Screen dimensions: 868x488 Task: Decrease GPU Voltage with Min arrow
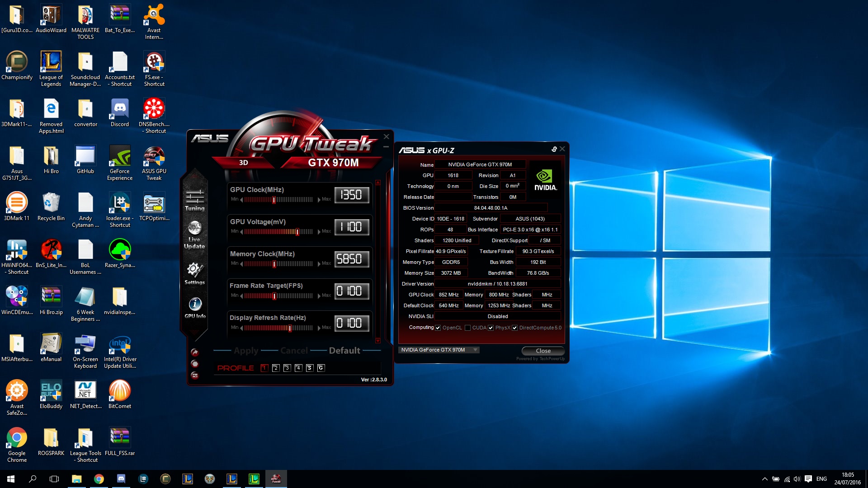point(241,232)
